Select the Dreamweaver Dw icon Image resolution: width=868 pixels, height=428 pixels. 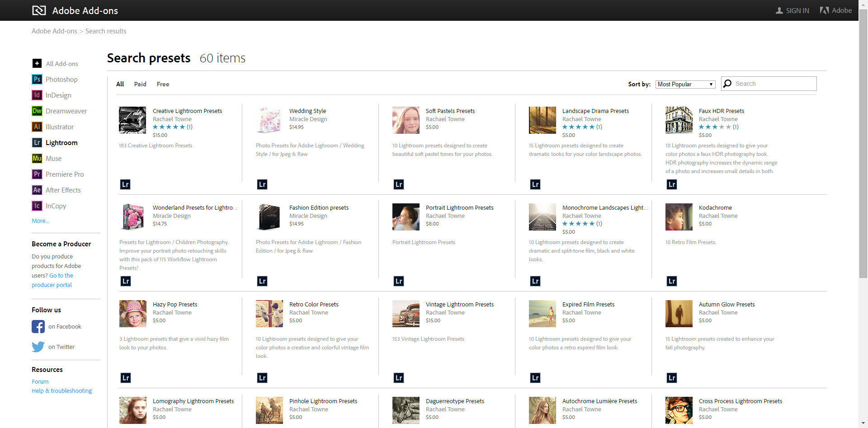[x=37, y=111]
